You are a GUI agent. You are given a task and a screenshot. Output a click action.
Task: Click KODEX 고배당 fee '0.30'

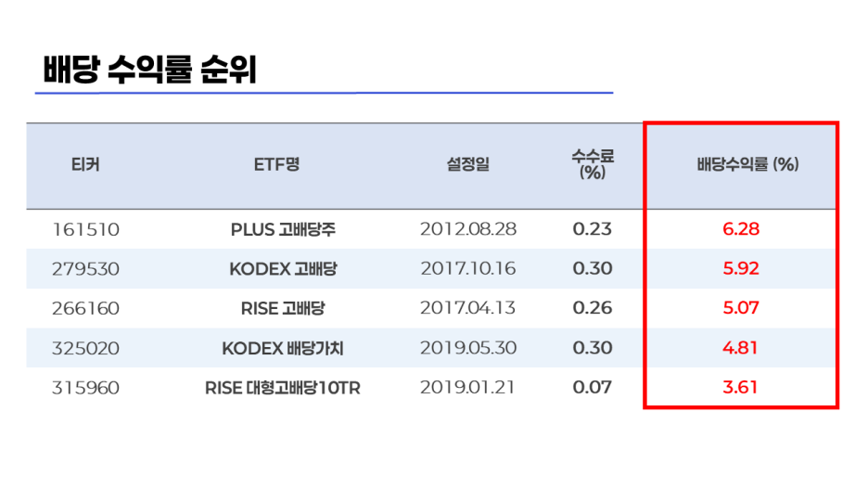coord(593,268)
